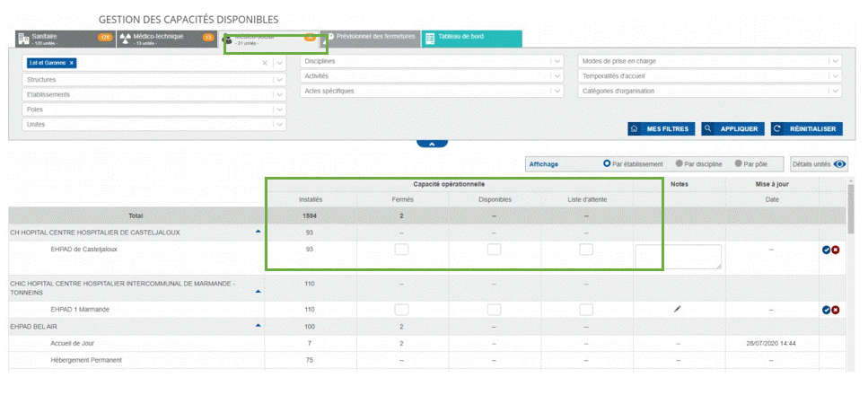Click the spreadsheet icon on Tableau de bord
Screen dimensions: 868x395
click(430, 39)
